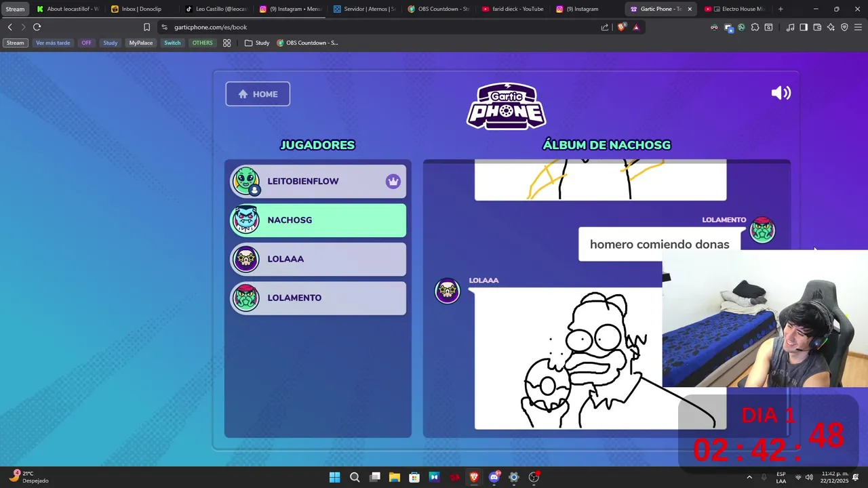
Task: Select player LOLAMENTO in the players list
Action: [318, 298]
